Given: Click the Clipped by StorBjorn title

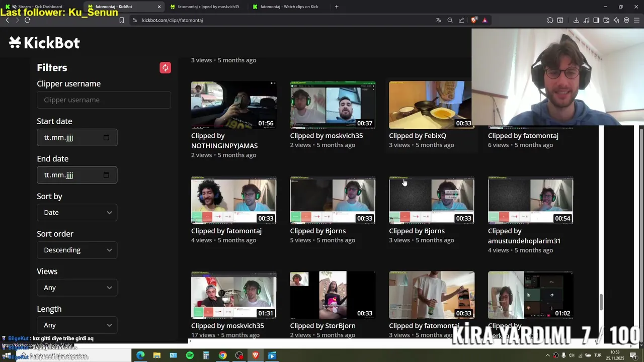Looking at the screenshot, I should tap(323, 326).
